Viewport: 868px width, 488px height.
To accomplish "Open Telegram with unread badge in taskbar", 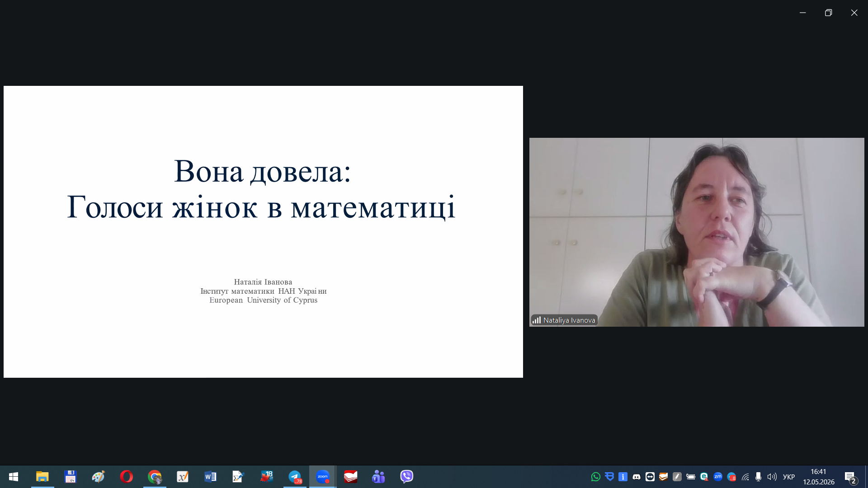I will (295, 477).
